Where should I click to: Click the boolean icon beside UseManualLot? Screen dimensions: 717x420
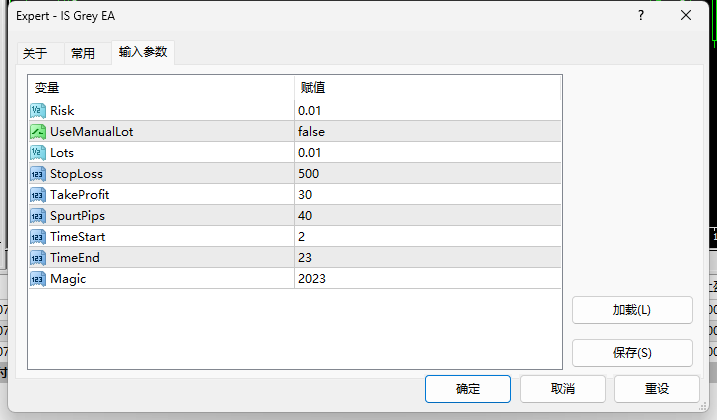(38, 132)
